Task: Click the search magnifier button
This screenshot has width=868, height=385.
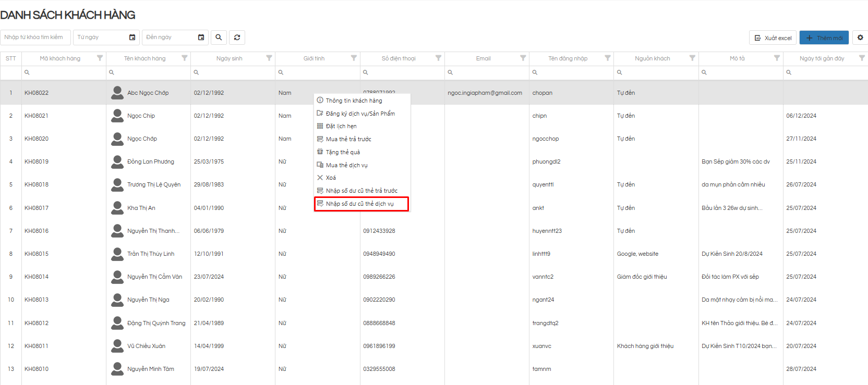Action: (x=219, y=38)
